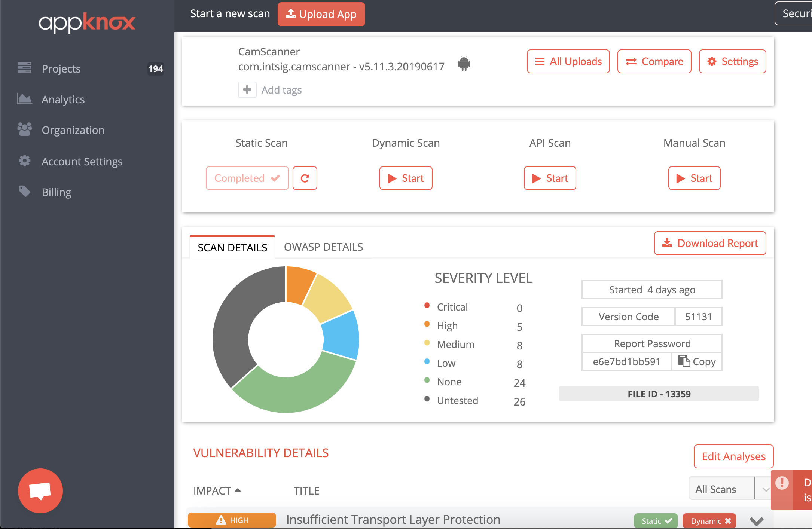Open Projects from the sidebar
The height and width of the screenshot is (529, 812).
(61, 68)
